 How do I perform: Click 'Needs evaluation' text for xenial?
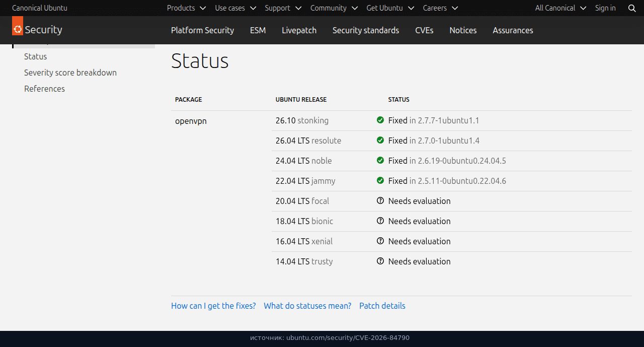pos(420,241)
